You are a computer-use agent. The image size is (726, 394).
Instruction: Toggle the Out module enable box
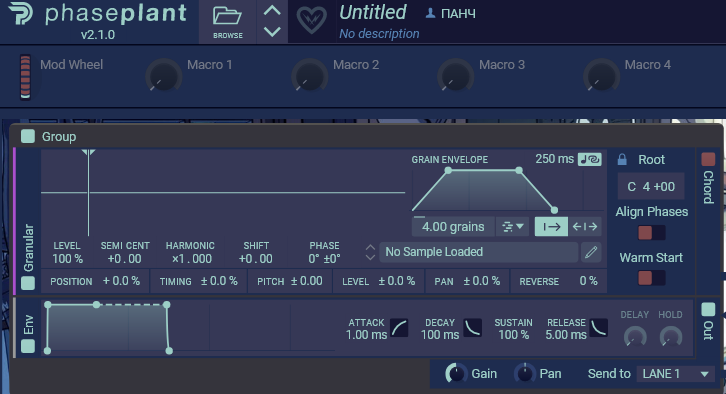(708, 309)
